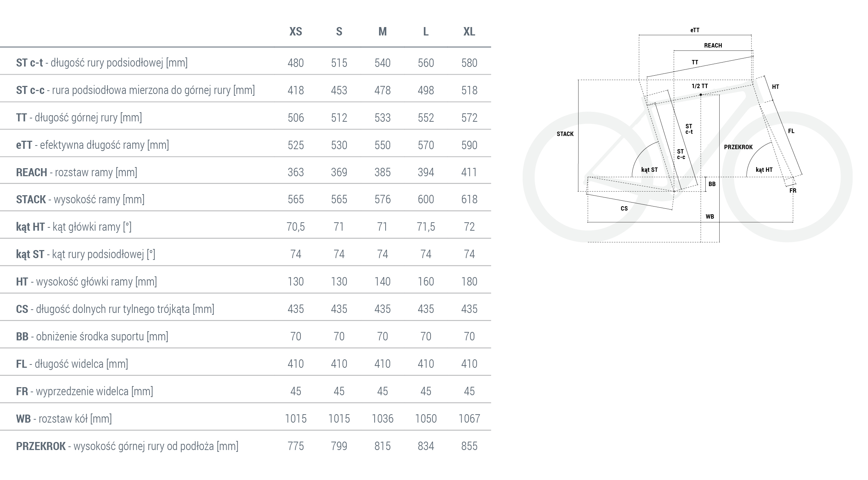
Task: Click the FL label beside the fork
Action: coord(791,131)
